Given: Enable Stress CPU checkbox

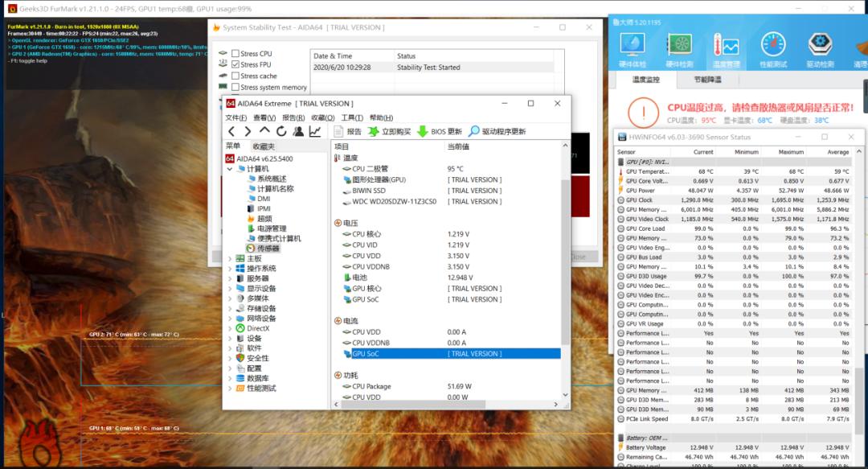Looking at the screenshot, I should coord(235,53).
